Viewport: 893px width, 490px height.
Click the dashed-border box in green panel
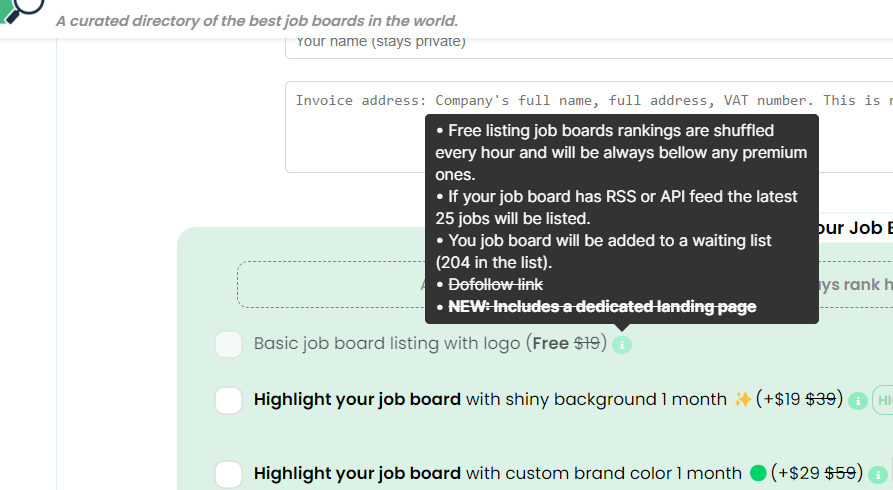tap(330, 285)
